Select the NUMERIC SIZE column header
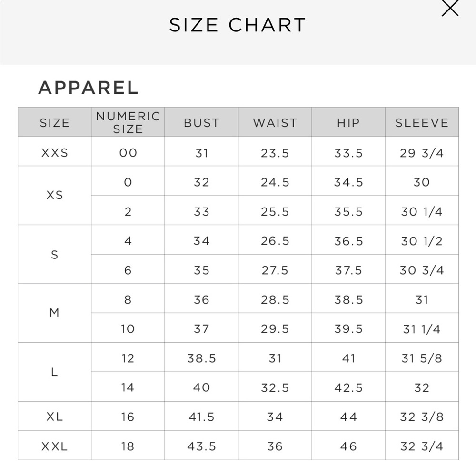The width and height of the screenshot is (476, 476). [x=128, y=122]
